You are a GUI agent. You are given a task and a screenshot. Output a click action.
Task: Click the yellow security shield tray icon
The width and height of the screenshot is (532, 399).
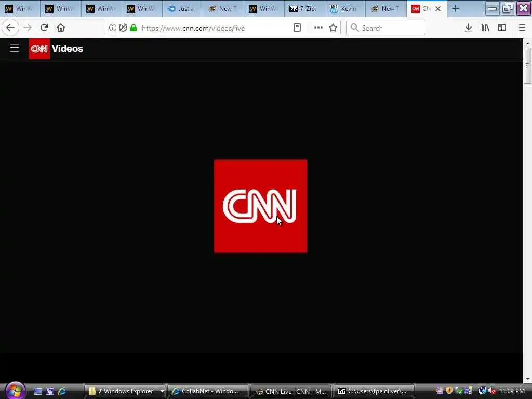[449, 391]
